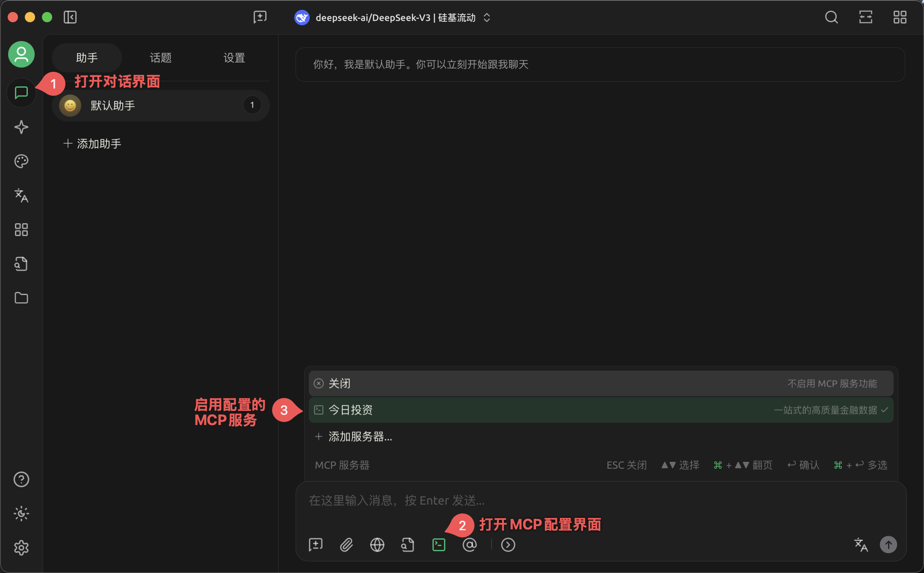This screenshot has height=573, width=924.
Task: Open the files folder sidebar icon
Action: pyautogui.click(x=21, y=298)
